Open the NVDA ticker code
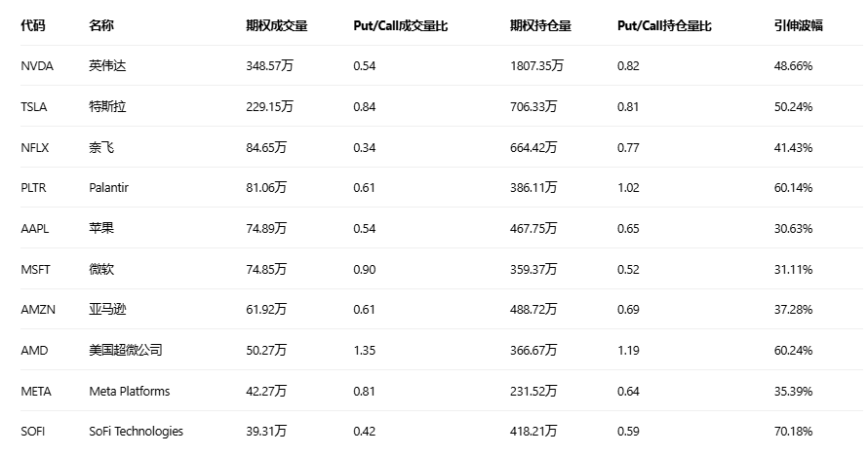Image resolution: width=868 pixels, height=456 pixels. pos(37,66)
